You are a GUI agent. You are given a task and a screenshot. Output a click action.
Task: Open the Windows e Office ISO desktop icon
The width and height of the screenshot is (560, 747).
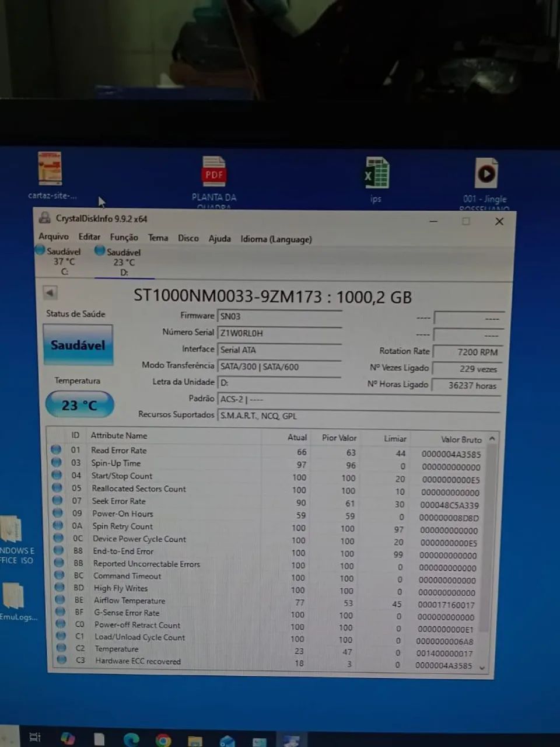[12, 530]
